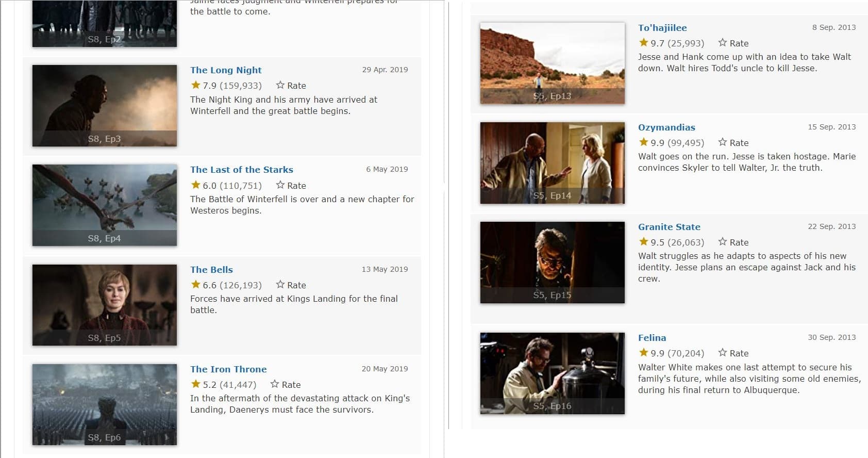Click the air date 30 Sep. 2013
Viewport: 868px width, 458px height.
coord(832,337)
